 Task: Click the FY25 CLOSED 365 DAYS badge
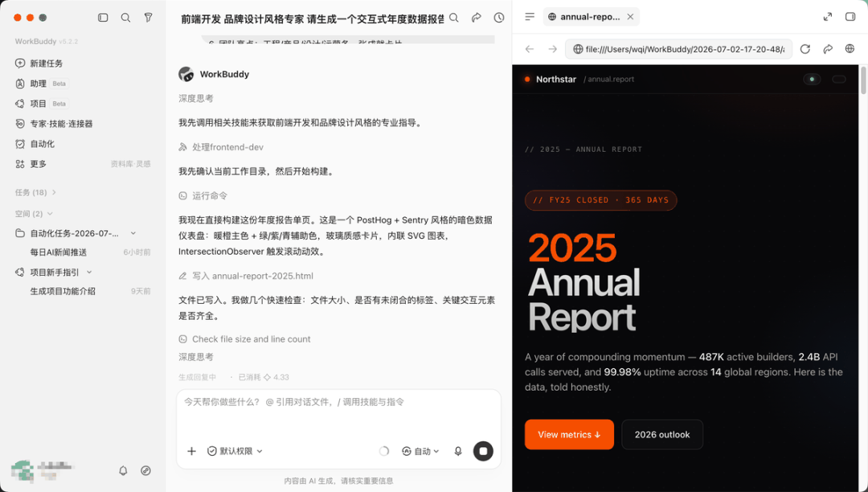point(600,200)
